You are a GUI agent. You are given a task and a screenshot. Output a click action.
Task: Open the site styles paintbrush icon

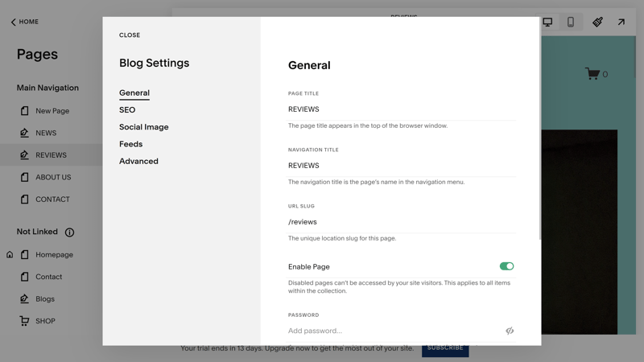597,23
